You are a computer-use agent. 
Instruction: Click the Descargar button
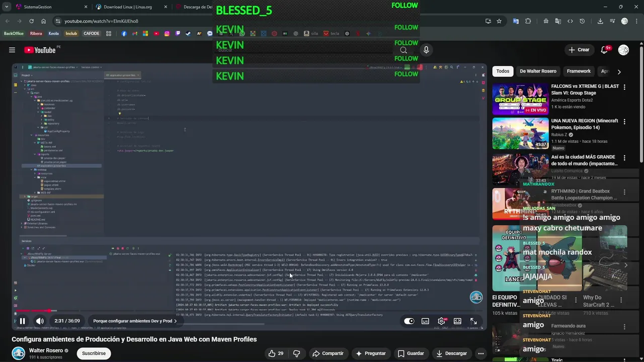(451, 353)
